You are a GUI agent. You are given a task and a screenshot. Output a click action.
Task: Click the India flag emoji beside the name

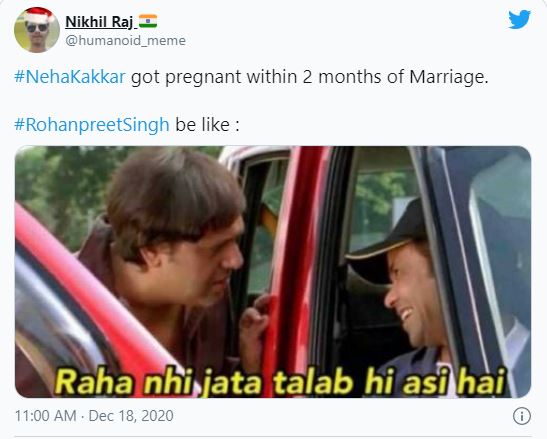(148, 21)
